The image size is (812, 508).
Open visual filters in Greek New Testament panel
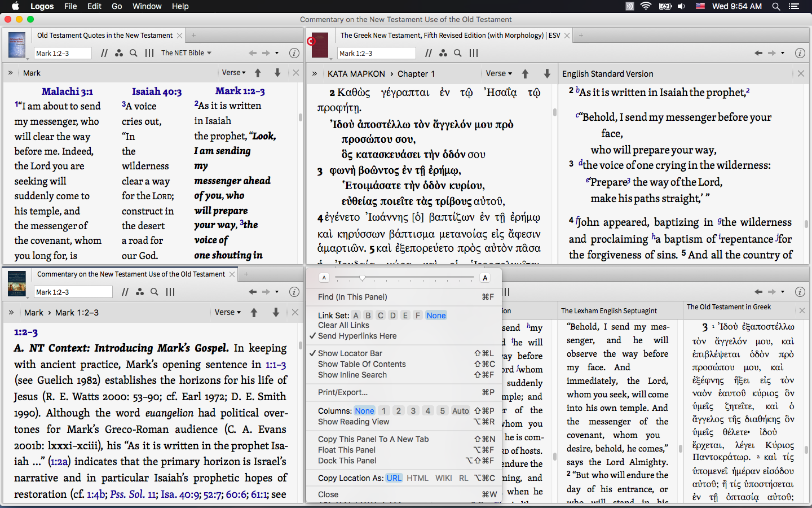pos(443,53)
